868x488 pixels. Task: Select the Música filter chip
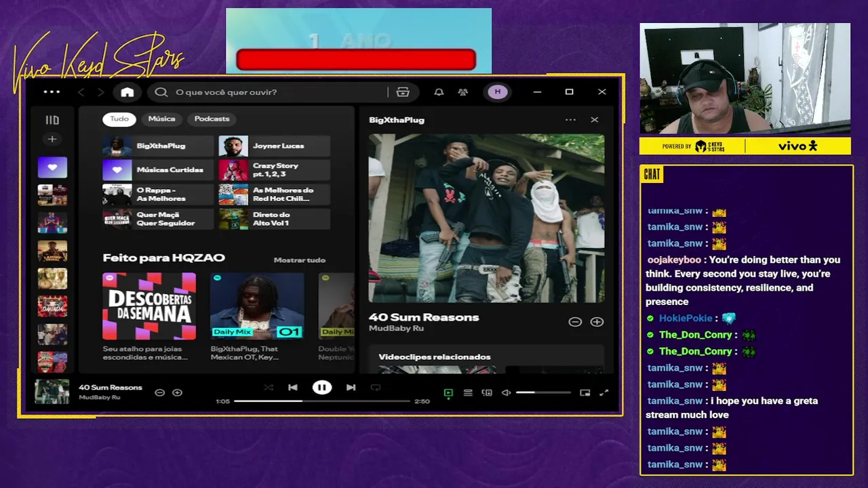click(x=161, y=119)
